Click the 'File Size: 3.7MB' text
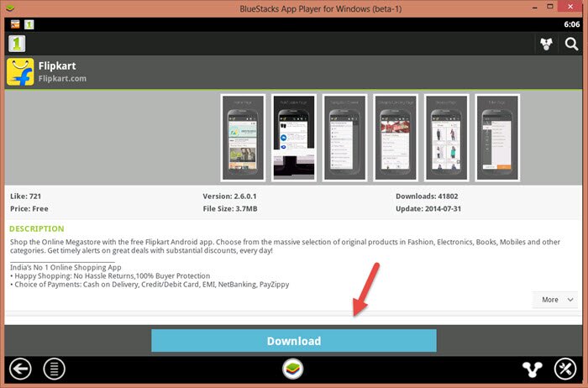 230,209
